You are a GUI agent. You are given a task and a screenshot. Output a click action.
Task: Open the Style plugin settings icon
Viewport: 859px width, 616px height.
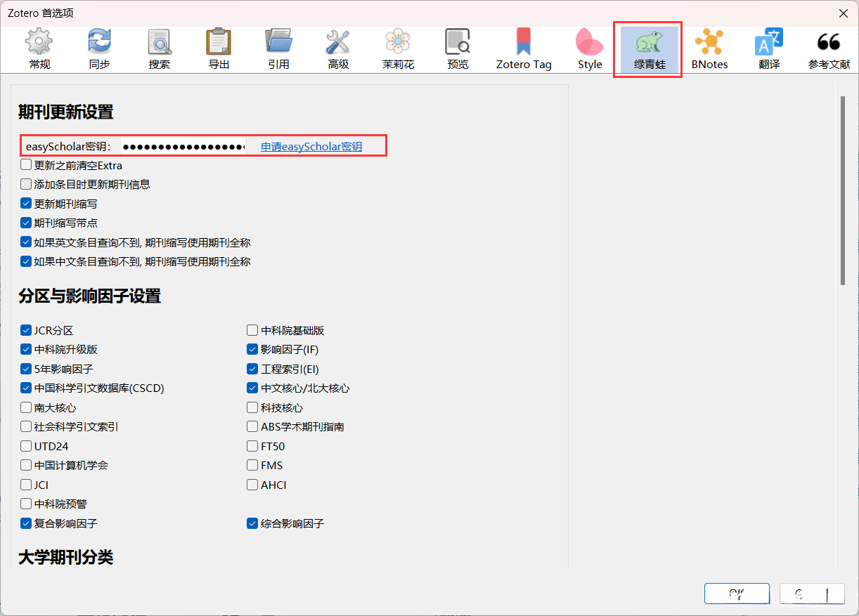[x=590, y=48]
